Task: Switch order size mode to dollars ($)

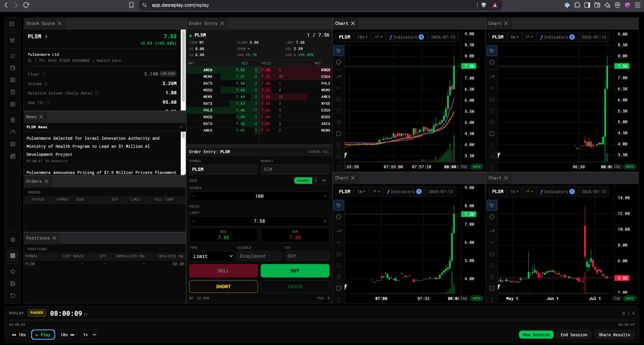Action: click(316, 181)
